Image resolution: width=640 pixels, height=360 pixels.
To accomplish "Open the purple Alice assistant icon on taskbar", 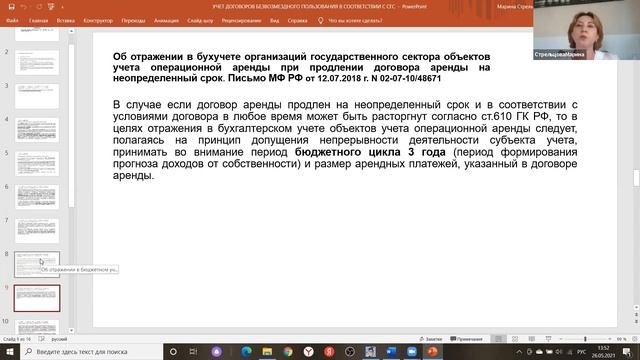I will click(x=217, y=351).
